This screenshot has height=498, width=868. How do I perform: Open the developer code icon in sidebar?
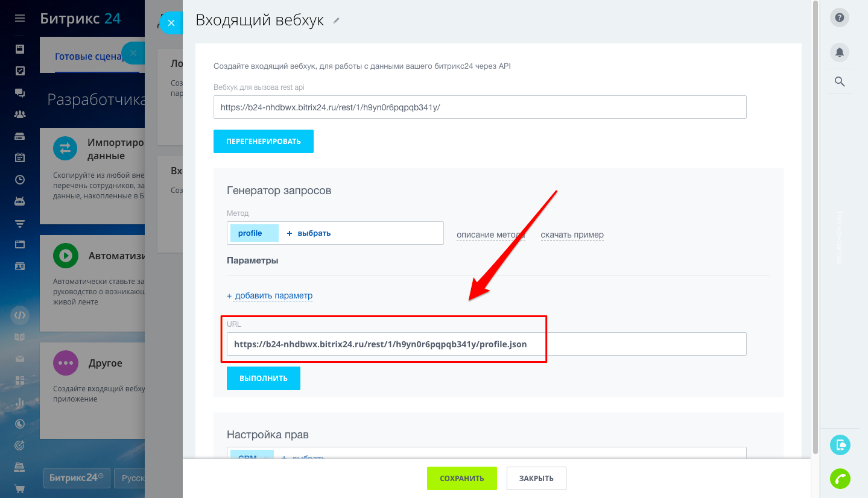(20, 315)
